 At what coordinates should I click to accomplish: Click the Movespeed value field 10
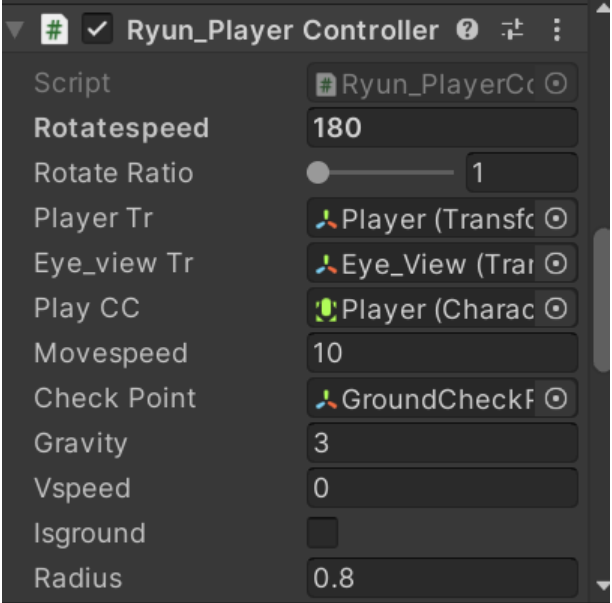(x=442, y=353)
